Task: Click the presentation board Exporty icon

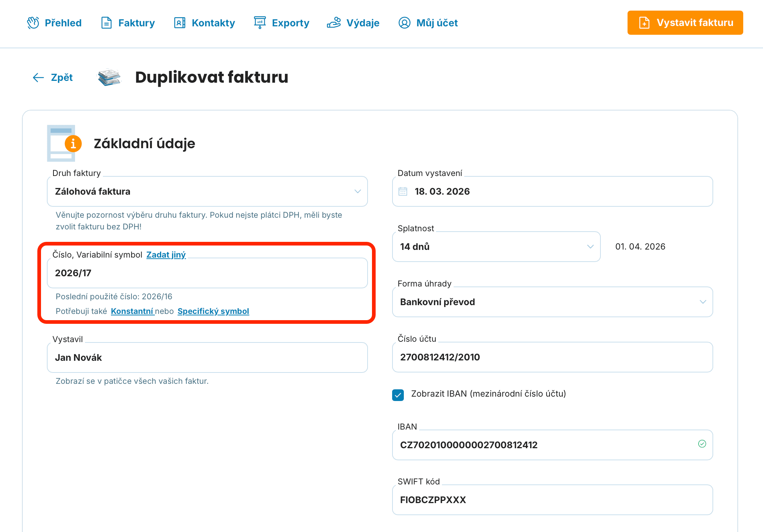Action: coord(260,23)
